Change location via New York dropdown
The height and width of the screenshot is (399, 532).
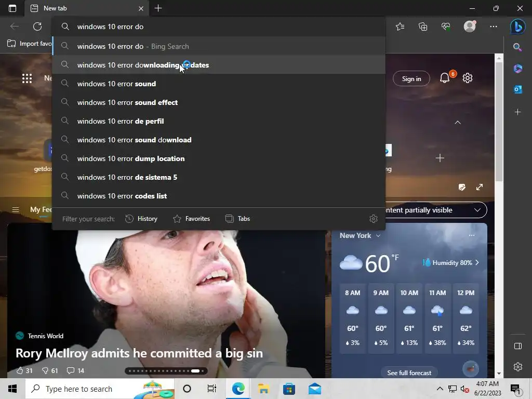[360, 235]
